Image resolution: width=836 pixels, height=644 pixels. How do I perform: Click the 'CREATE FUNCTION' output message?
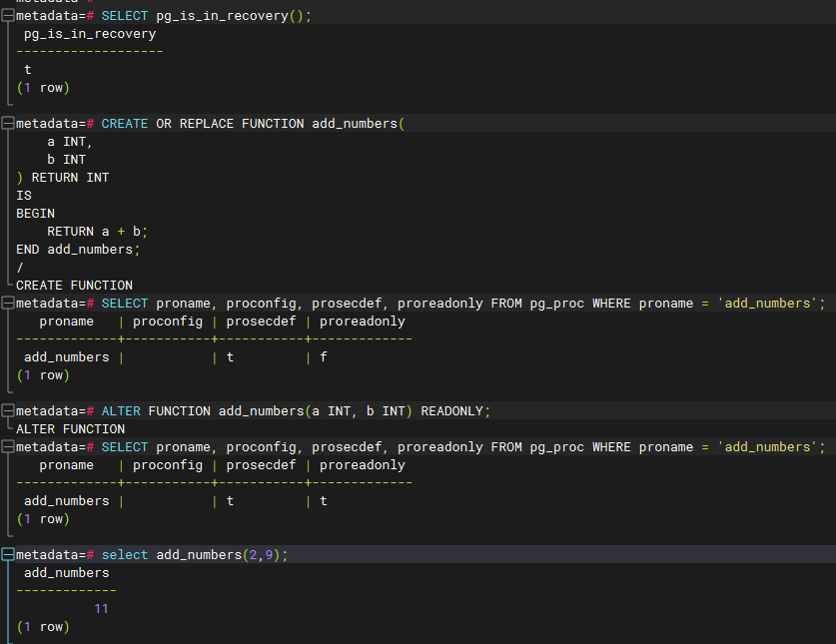click(x=74, y=286)
